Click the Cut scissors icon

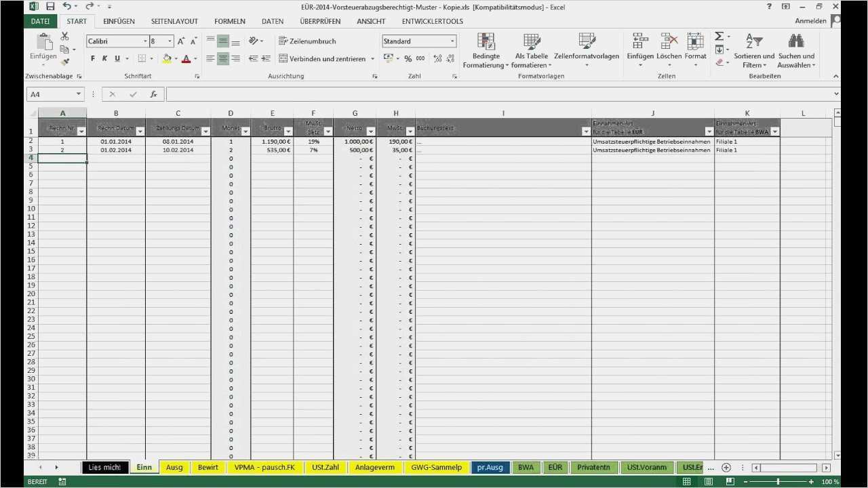coord(65,37)
